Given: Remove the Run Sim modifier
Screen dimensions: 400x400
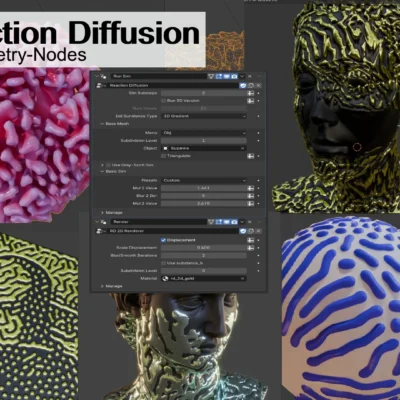Looking at the screenshot, I should (x=250, y=76).
